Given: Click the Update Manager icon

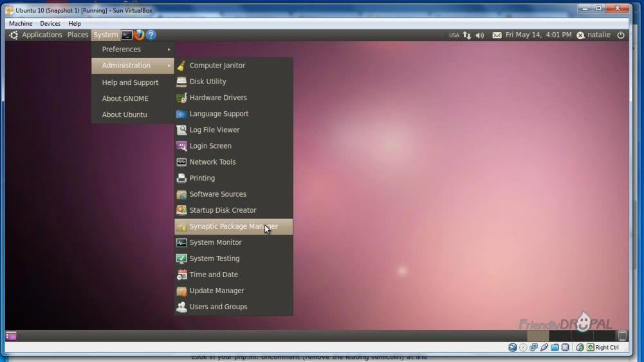Looking at the screenshot, I should pos(181,291).
